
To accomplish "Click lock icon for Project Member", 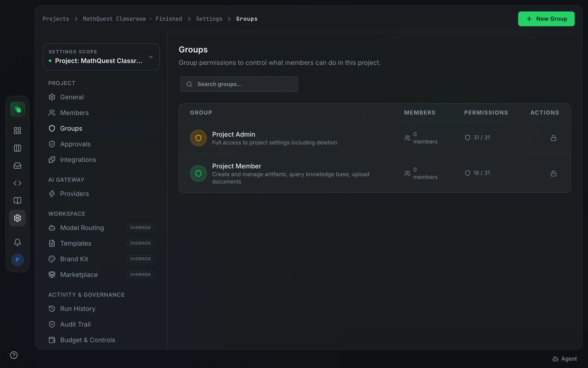I will click(x=553, y=174).
